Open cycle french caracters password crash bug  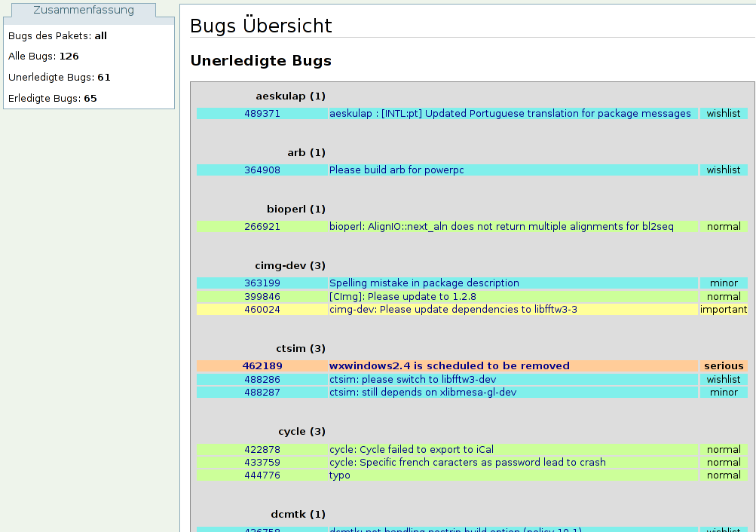pos(467,463)
